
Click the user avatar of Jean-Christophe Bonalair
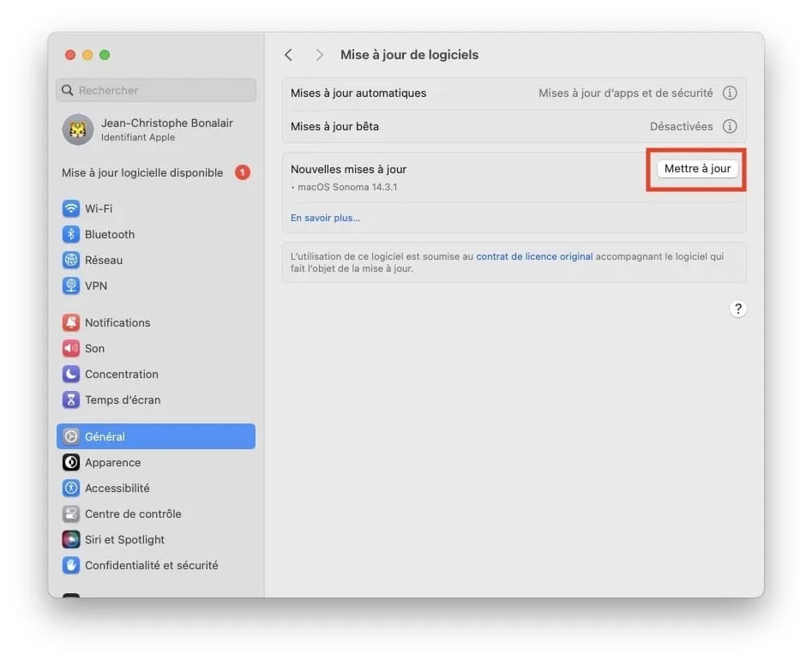(x=78, y=129)
